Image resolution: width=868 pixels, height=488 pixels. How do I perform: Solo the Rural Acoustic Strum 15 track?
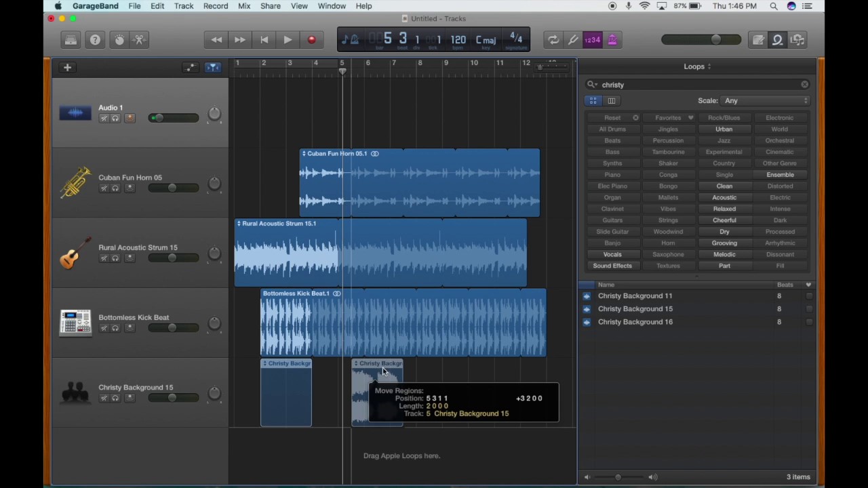click(x=115, y=258)
